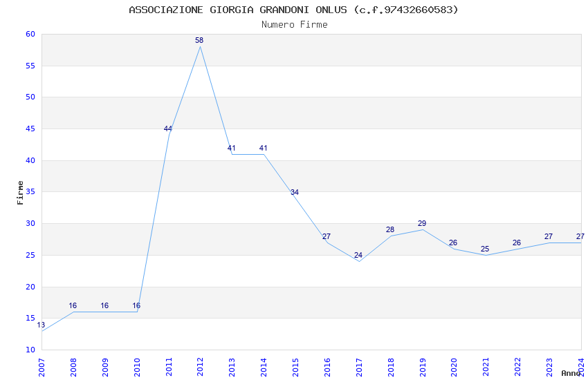Screen dimensions: 588x380
Task: Click the x-axis year label 2013
Action: [x=232, y=367]
